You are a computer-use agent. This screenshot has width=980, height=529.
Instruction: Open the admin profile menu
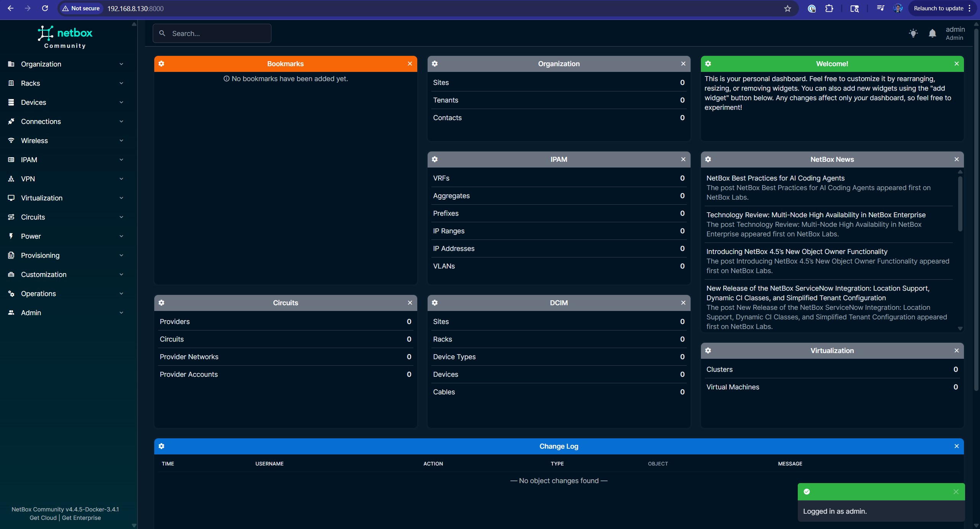955,33
